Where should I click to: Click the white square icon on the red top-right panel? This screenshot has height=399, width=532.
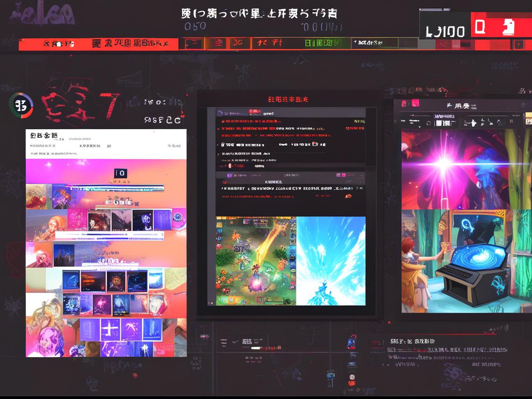coord(480,27)
